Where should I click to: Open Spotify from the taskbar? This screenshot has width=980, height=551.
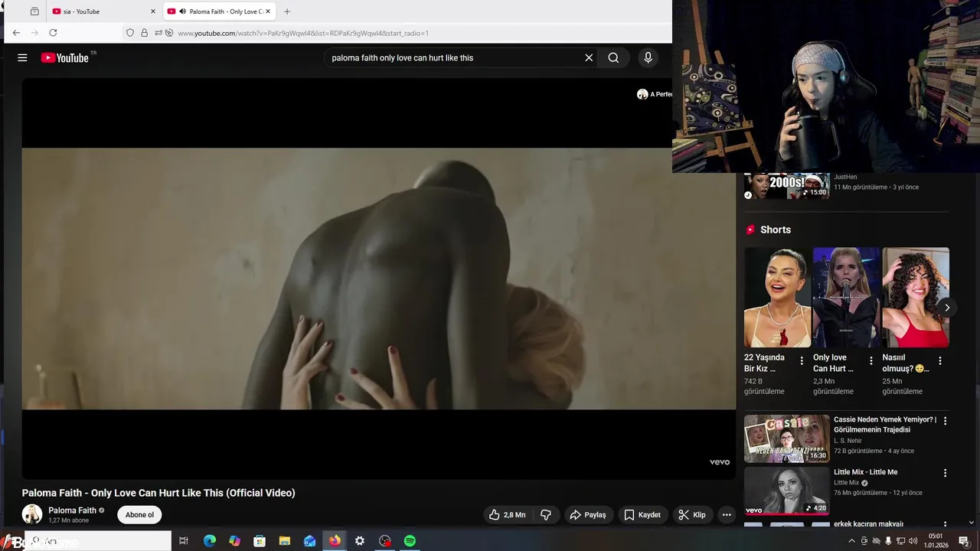tap(410, 541)
